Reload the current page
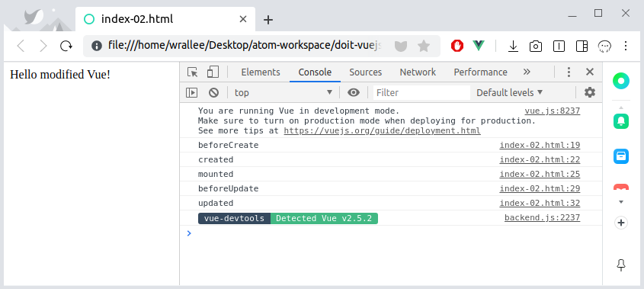 66,46
